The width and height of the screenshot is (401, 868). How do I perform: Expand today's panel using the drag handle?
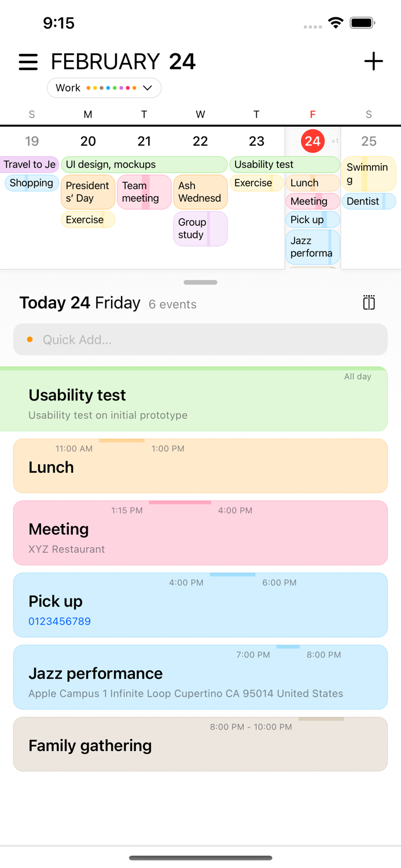tap(200, 282)
